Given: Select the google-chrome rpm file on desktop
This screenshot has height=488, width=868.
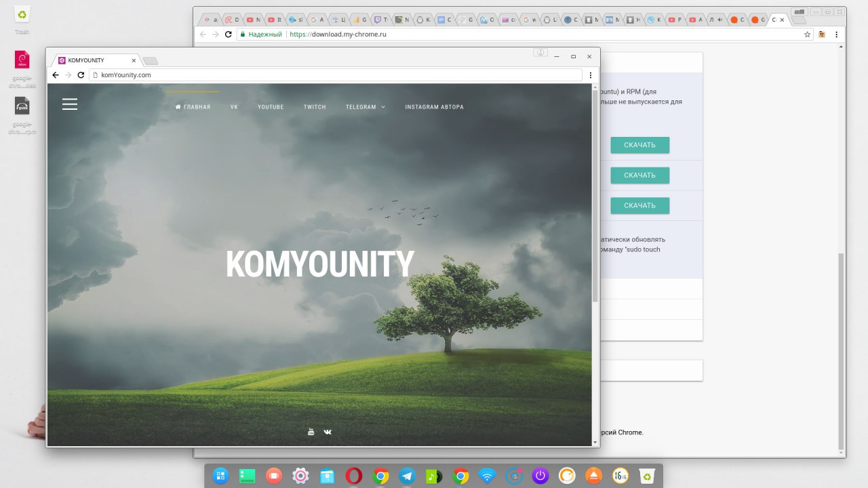Looking at the screenshot, I should [x=22, y=116].
